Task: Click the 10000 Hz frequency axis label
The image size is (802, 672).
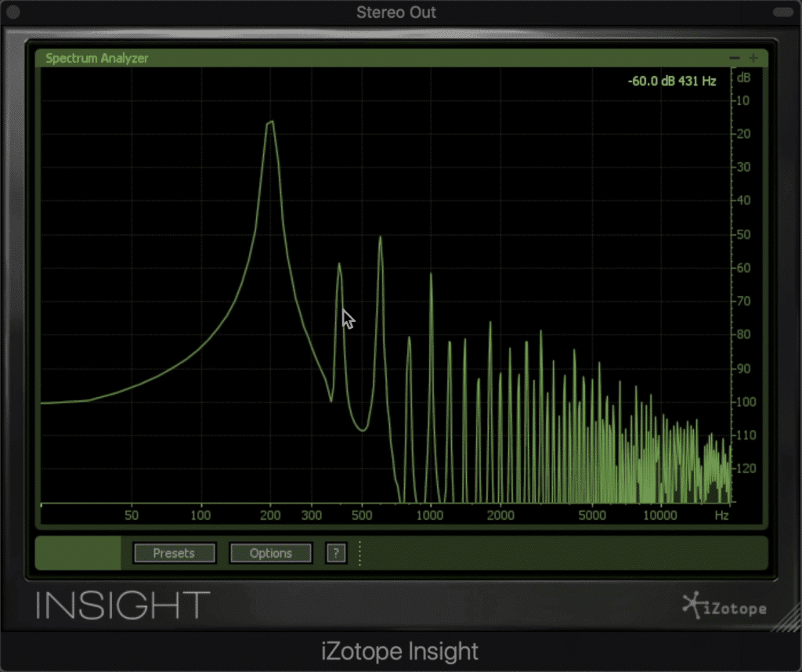Action: point(659,515)
